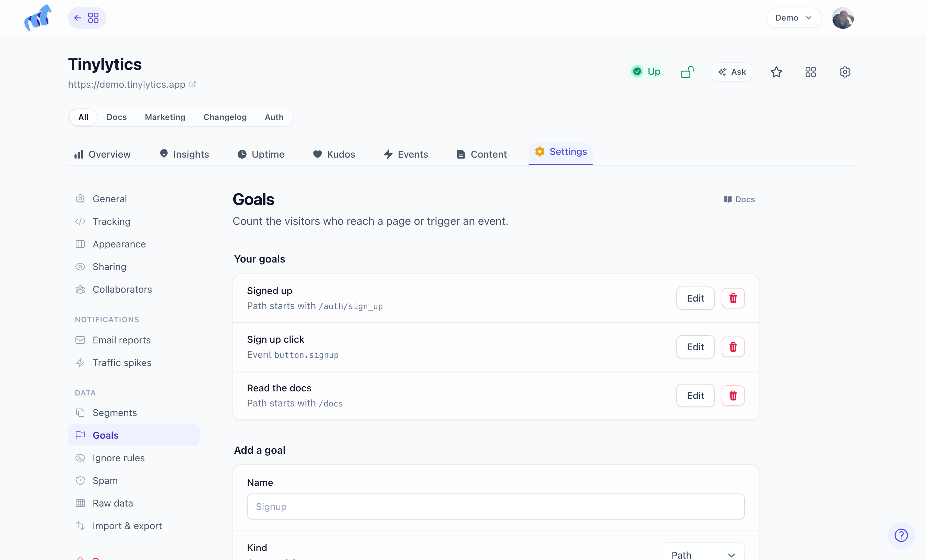The image size is (926, 560).
Task: Open Spam settings in the sidebar
Action: [x=133, y=480]
